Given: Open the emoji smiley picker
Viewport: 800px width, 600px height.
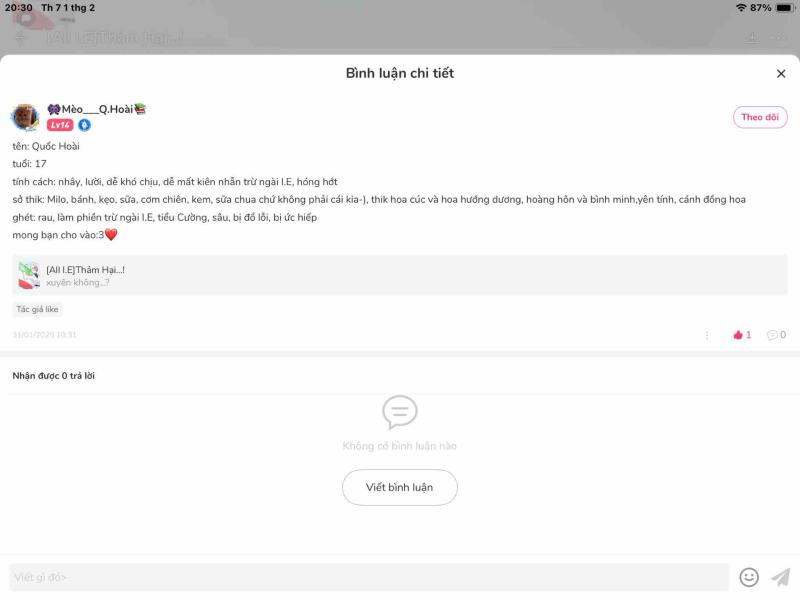Looking at the screenshot, I should (748, 578).
